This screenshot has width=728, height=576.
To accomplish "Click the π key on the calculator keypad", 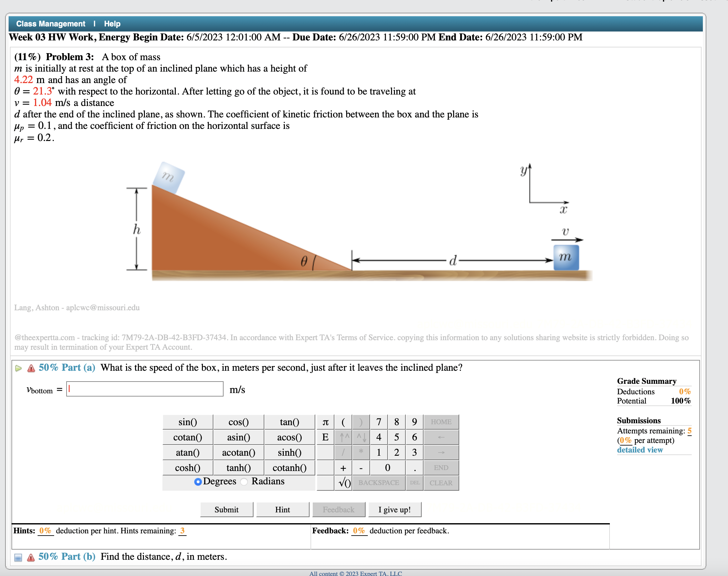I will (325, 422).
